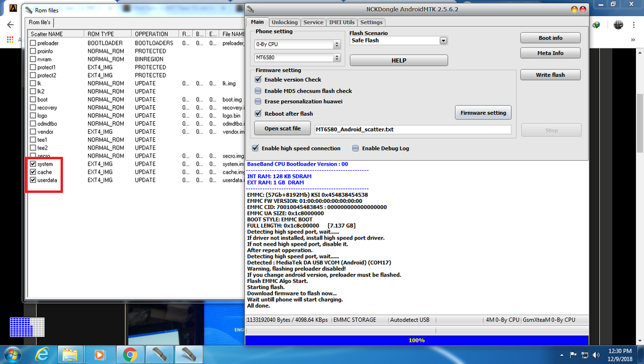
Task: Click the ROM TYPE column header
Action: [108, 34]
